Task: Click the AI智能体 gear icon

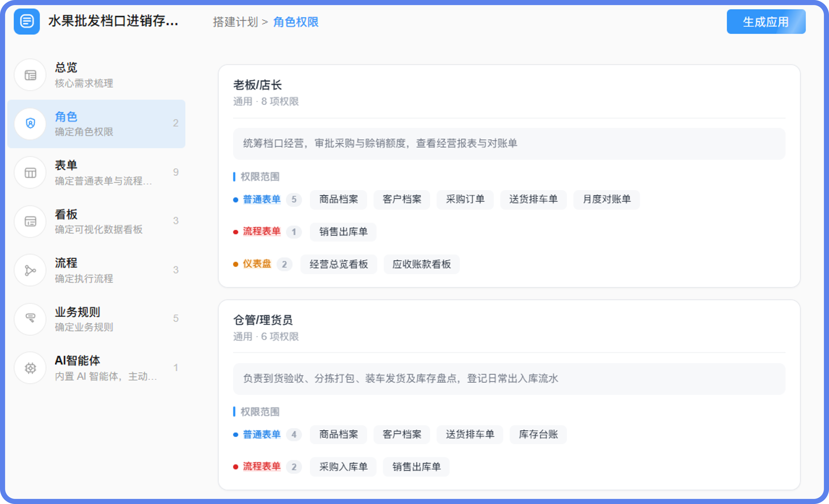Action: click(x=30, y=368)
